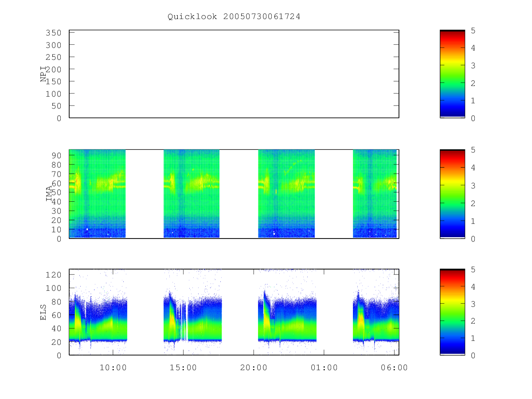
Task: Click the IMA data block ending before 01:00
Action: point(286,194)
